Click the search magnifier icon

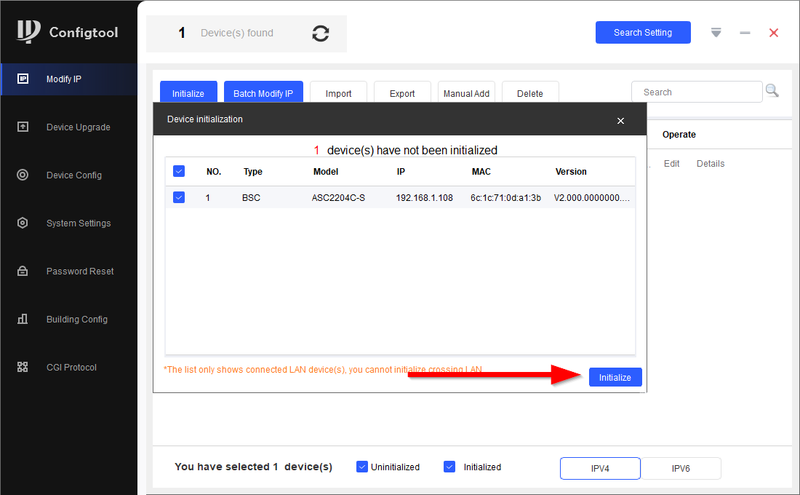point(772,91)
